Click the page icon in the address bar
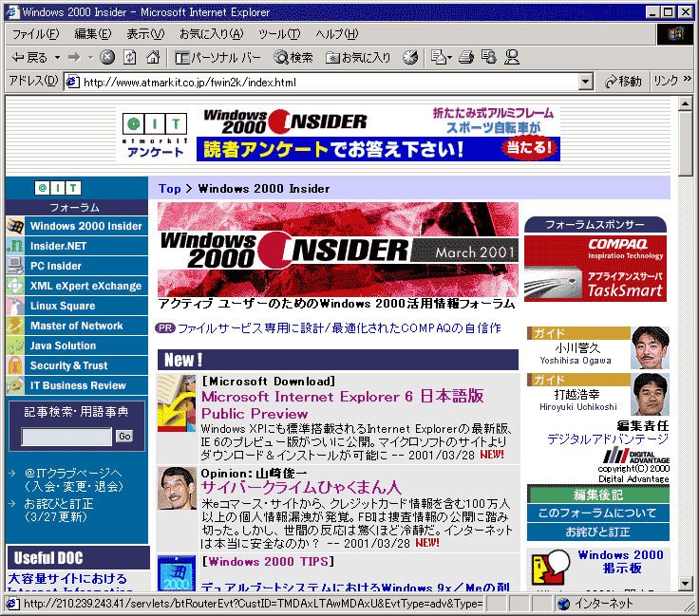 pyautogui.click(x=73, y=83)
